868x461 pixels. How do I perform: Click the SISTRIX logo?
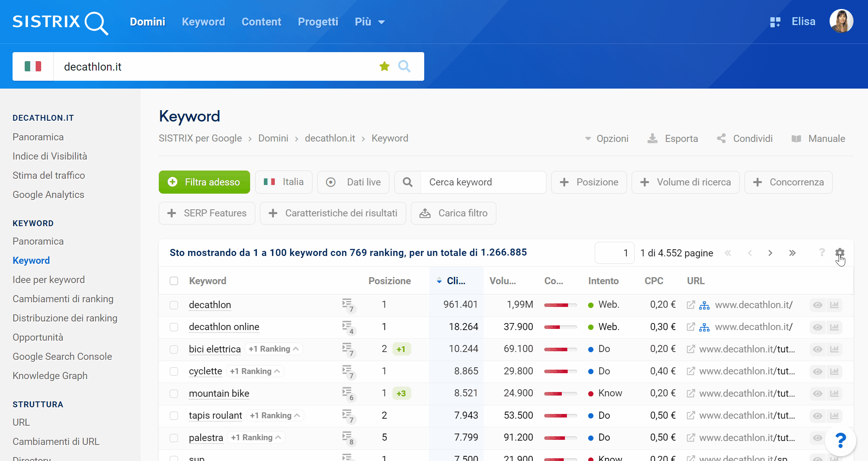click(60, 22)
